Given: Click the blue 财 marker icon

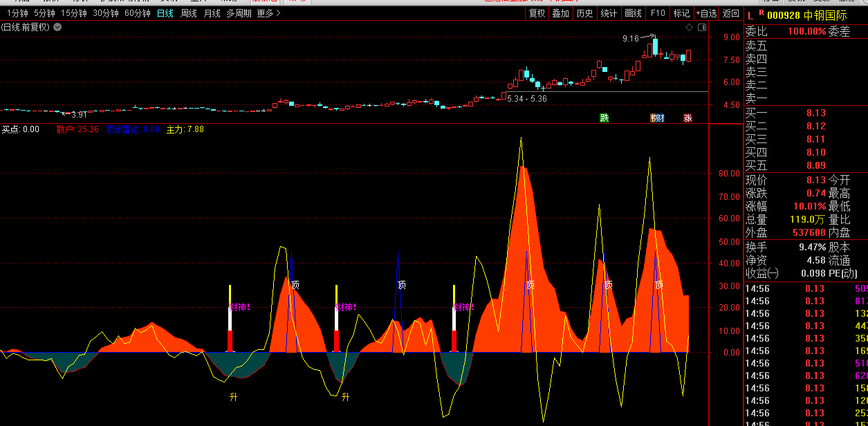Looking at the screenshot, I should [657, 118].
